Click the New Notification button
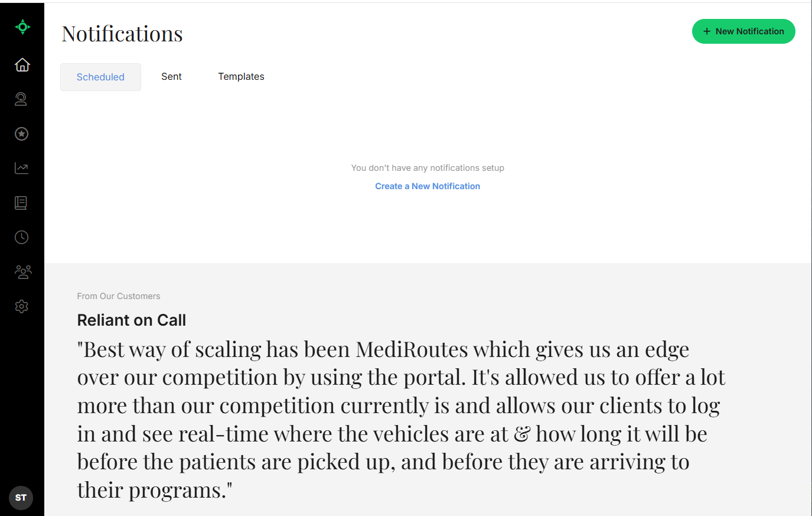 [x=743, y=31]
